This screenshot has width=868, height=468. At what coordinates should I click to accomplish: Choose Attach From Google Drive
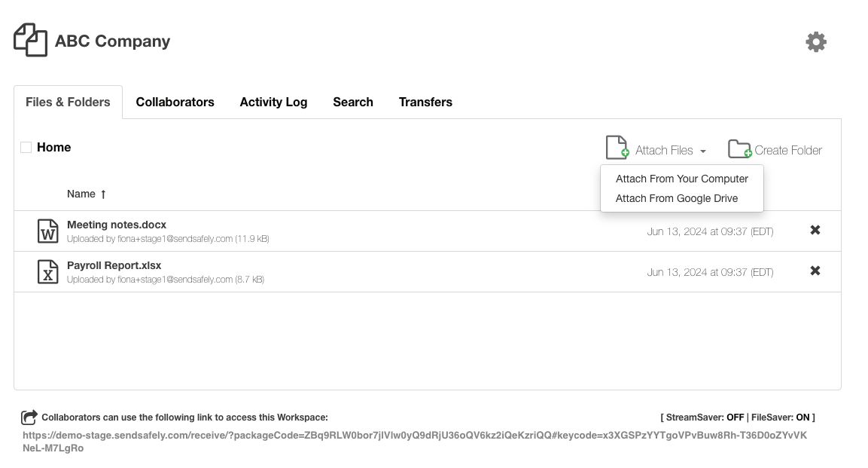[676, 198]
